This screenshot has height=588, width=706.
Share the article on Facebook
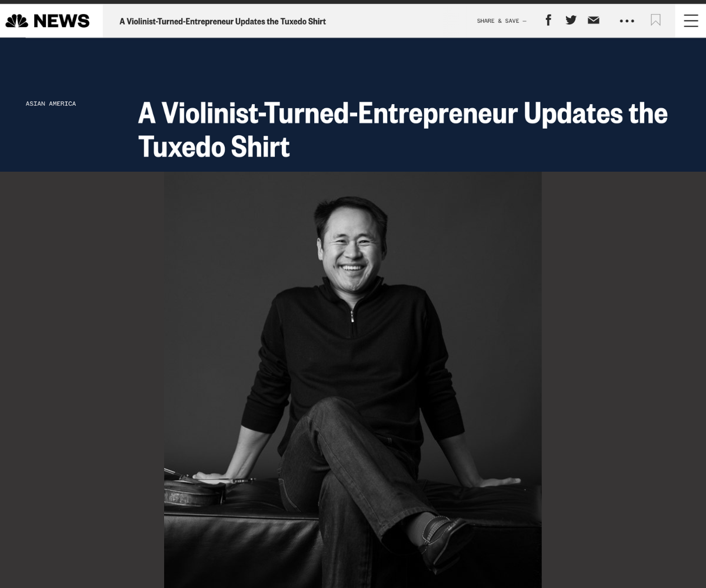click(548, 21)
